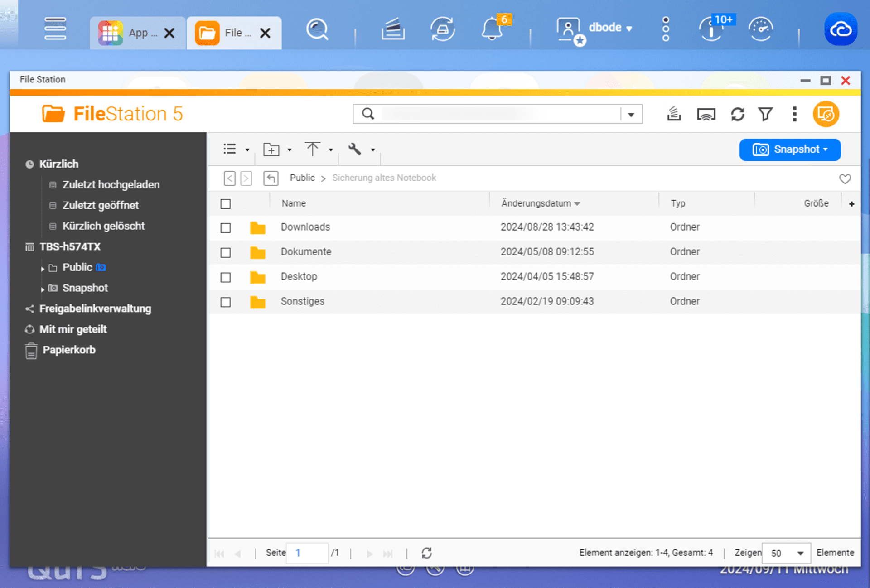Open Papierkorb in sidebar

[x=68, y=350]
